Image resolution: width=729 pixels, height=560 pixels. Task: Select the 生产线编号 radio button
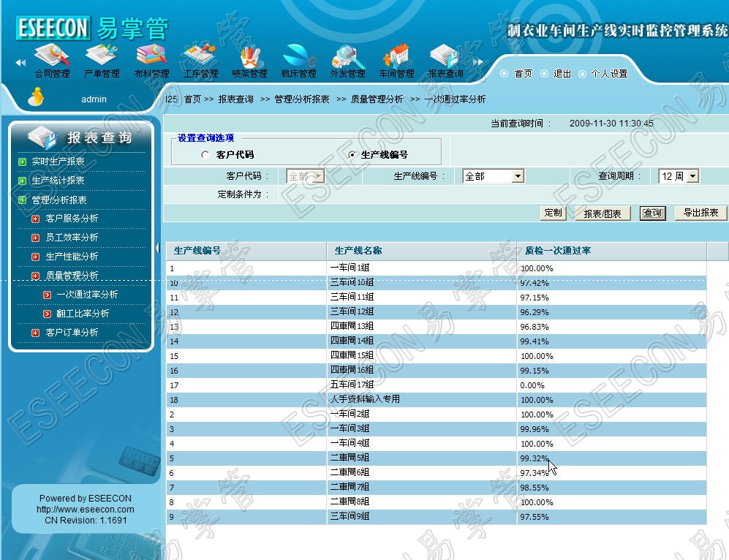352,155
